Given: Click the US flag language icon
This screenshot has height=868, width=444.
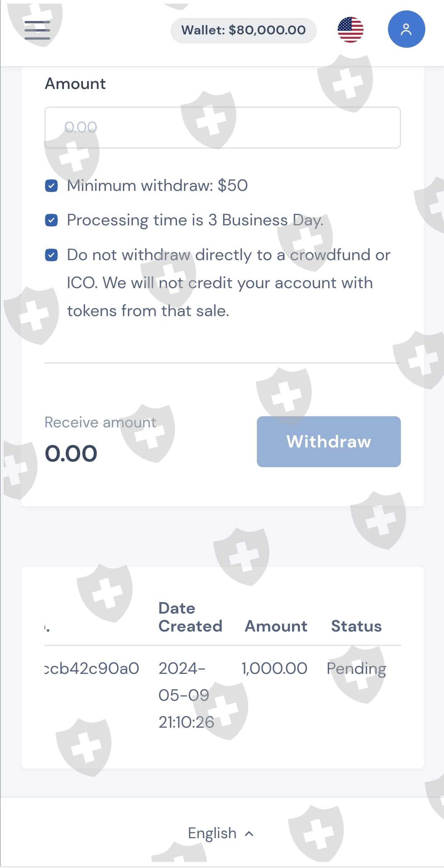Looking at the screenshot, I should (350, 30).
